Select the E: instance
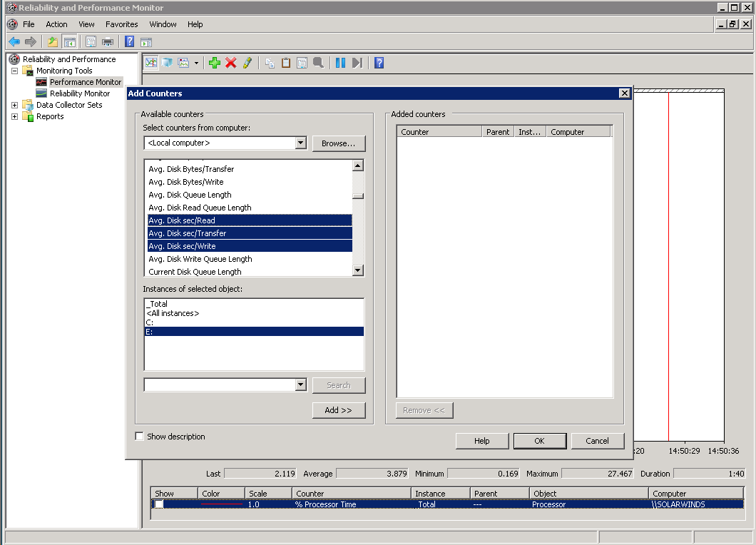Screen dimensions: 756x545 point(254,332)
